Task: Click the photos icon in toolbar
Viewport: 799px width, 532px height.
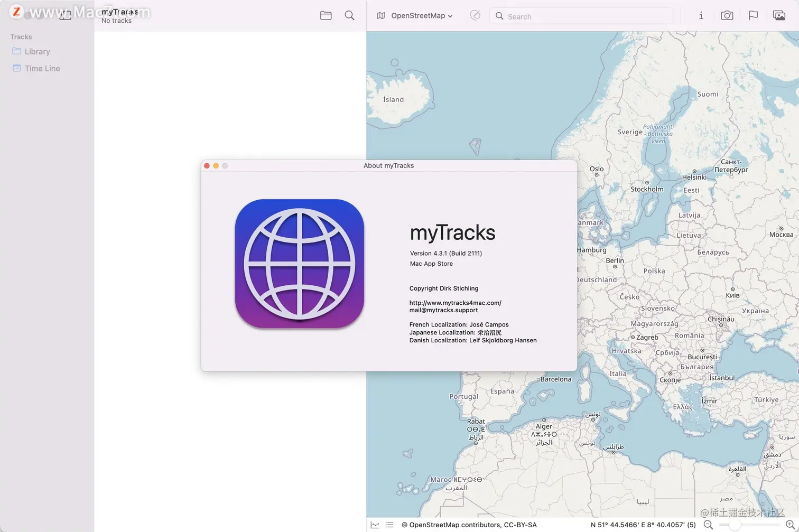Action: click(x=779, y=16)
